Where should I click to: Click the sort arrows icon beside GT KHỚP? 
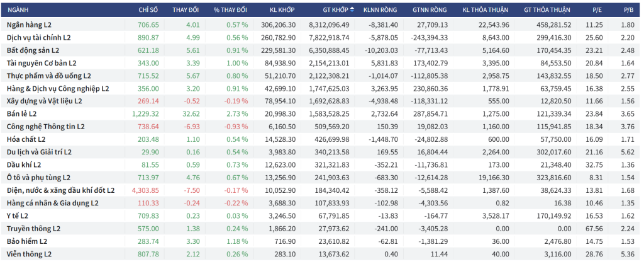(x=352, y=9)
